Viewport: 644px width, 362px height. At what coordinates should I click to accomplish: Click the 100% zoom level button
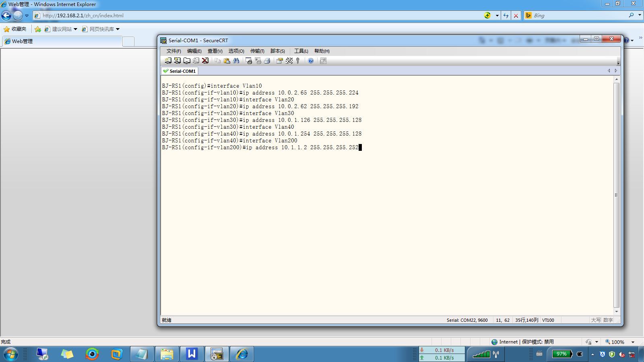[x=616, y=342]
